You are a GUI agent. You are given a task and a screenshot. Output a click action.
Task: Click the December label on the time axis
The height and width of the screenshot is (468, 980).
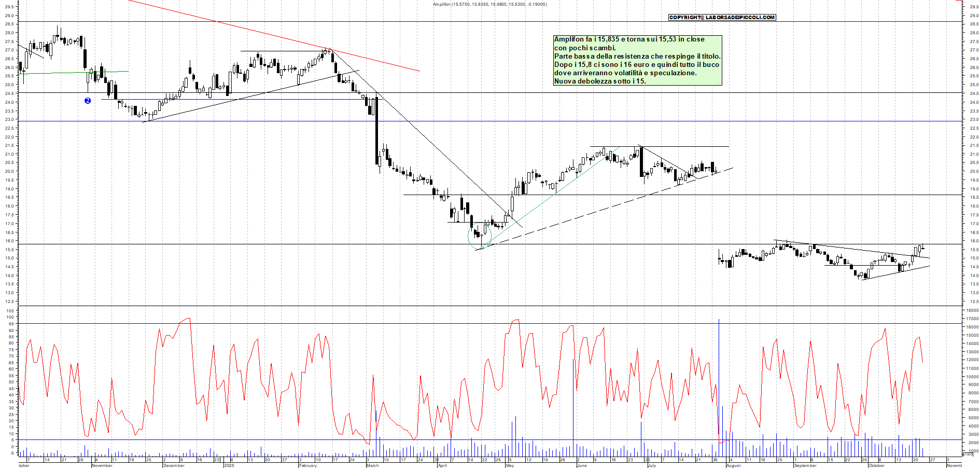(174, 465)
